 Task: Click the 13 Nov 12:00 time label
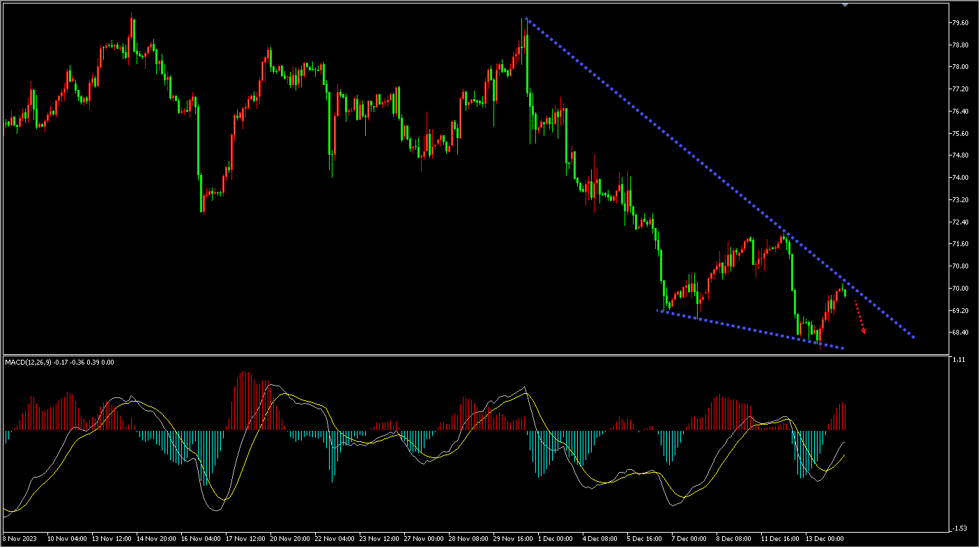click(x=112, y=539)
